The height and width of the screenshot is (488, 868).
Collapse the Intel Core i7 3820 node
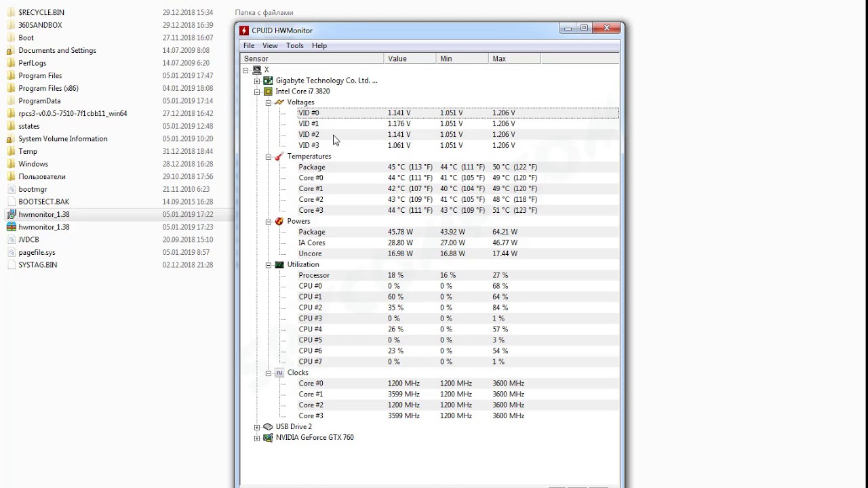click(257, 91)
